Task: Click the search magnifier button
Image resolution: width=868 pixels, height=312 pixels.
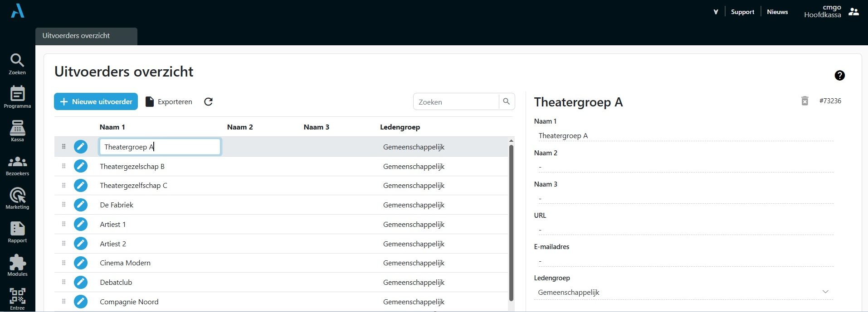Action: [507, 102]
